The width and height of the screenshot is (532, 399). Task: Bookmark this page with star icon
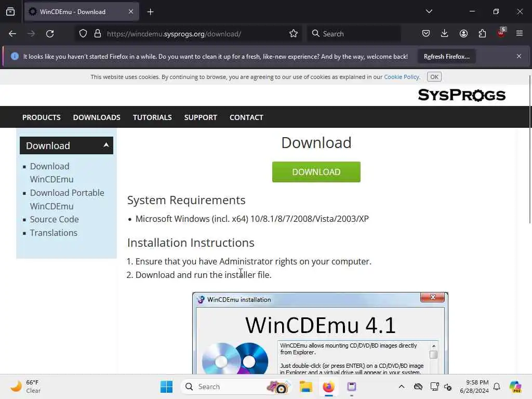coord(294,34)
